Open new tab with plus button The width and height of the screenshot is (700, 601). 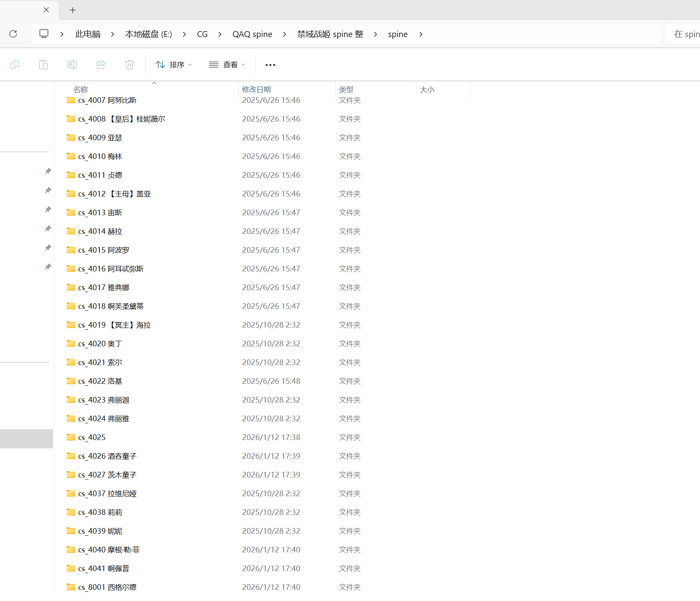73,10
